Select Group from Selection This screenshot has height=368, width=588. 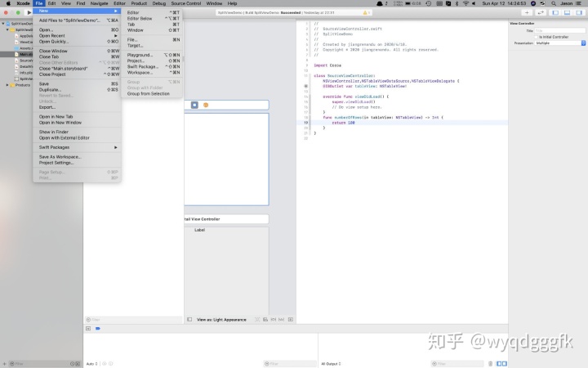tap(152, 93)
